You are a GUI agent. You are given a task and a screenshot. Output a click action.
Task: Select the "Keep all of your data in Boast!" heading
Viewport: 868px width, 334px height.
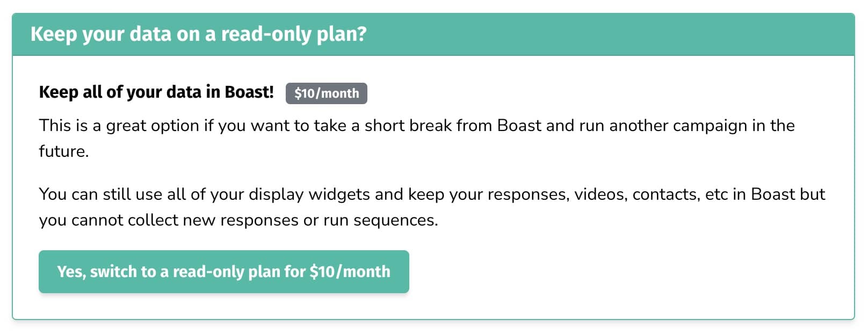pyautogui.click(x=156, y=92)
